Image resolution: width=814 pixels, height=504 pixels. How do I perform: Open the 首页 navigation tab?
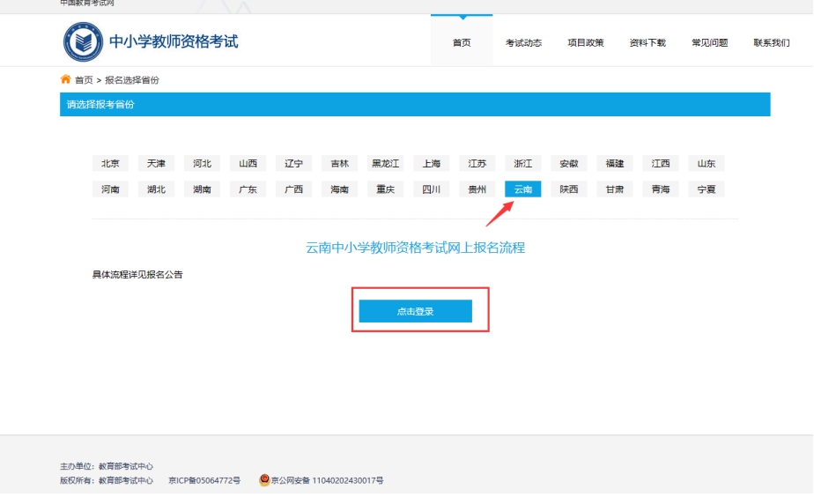462,42
